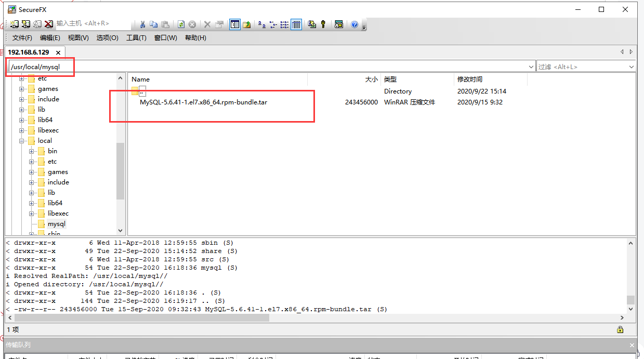The height and width of the screenshot is (359, 644).
Task: Click the Copy icon in toolbar
Action: [x=153, y=24]
